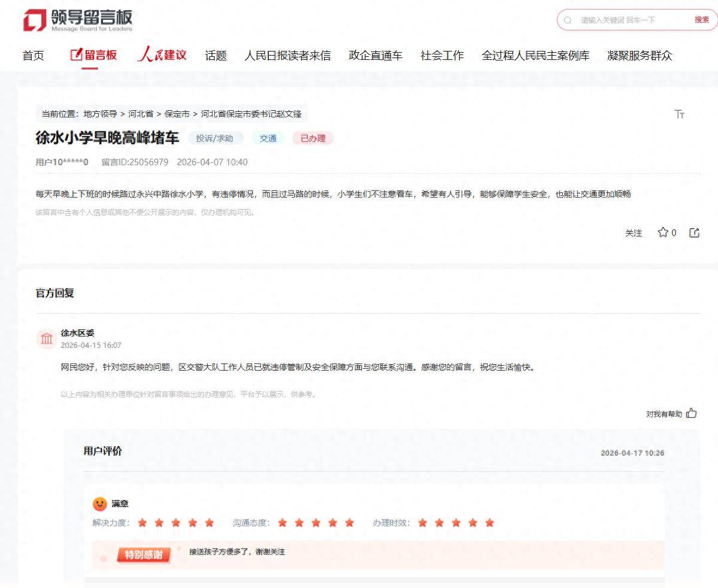
Task: Open 政企直通车 nav item
Action: pos(375,56)
